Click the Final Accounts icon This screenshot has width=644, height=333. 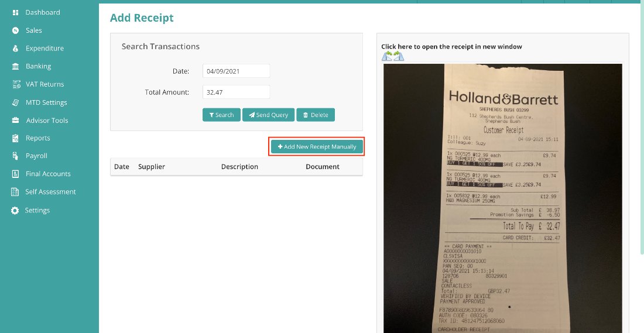[x=16, y=174]
